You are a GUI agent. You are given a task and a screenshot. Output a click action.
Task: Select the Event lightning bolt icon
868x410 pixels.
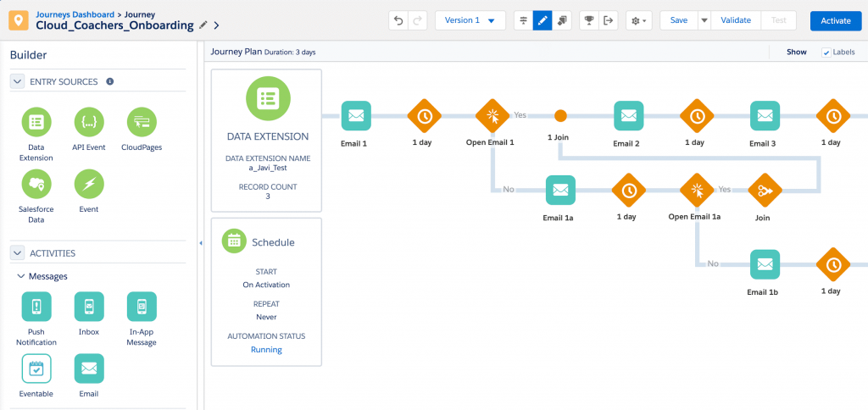88,184
